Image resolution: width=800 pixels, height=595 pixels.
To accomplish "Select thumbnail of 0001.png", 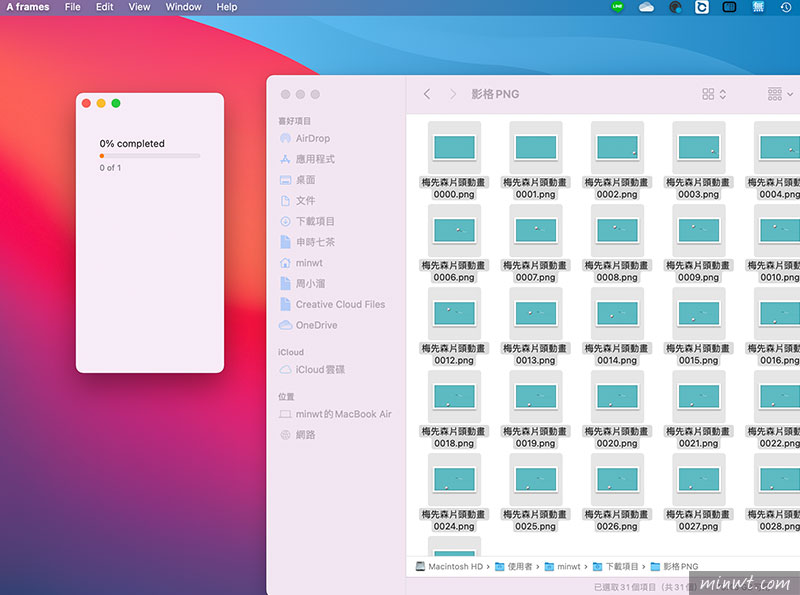I will coord(536,147).
